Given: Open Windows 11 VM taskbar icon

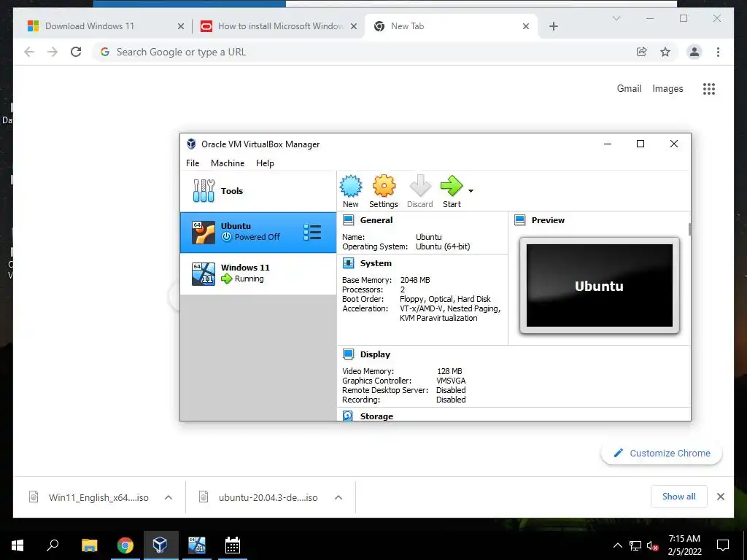Looking at the screenshot, I should (196, 545).
